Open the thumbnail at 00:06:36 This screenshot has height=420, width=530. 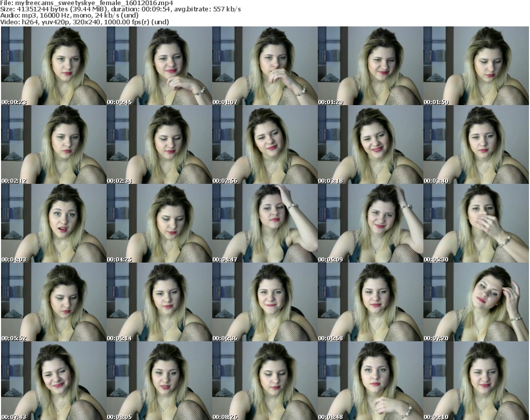pyautogui.click(x=265, y=302)
